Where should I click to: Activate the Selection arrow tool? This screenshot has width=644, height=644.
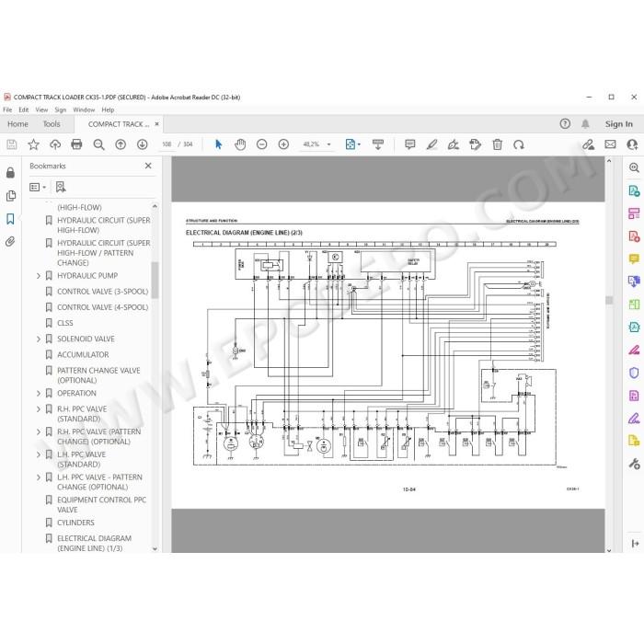219,144
